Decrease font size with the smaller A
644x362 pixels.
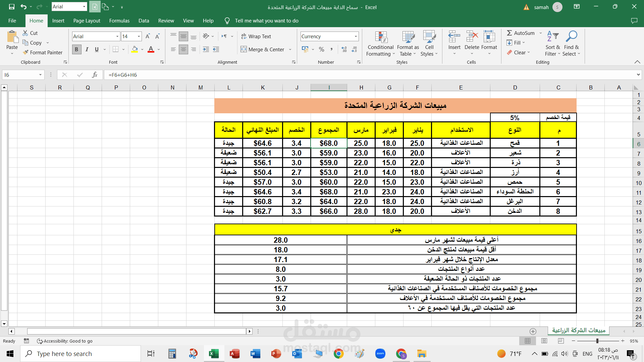[x=157, y=36]
